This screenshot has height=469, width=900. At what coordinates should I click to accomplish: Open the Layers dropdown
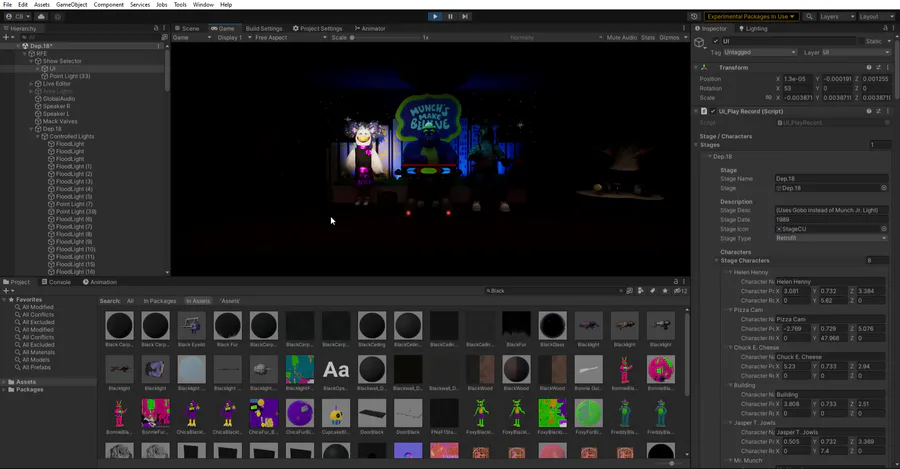click(837, 17)
